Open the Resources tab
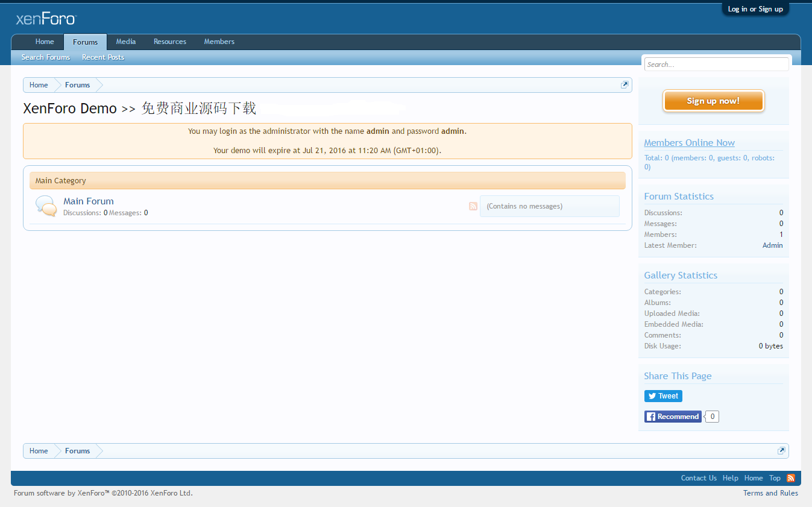Screen dimensions: 812x507 pos(170,42)
